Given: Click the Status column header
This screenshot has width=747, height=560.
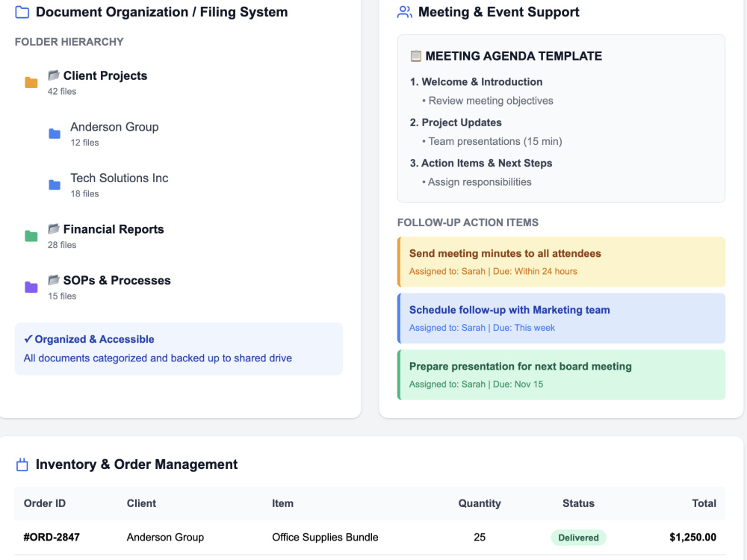Looking at the screenshot, I should pos(578,503).
